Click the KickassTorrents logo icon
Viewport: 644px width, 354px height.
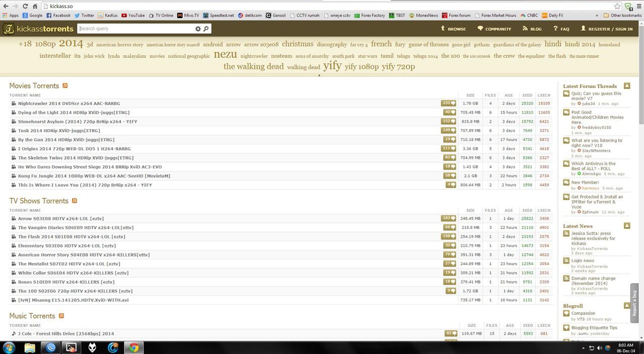point(9,29)
